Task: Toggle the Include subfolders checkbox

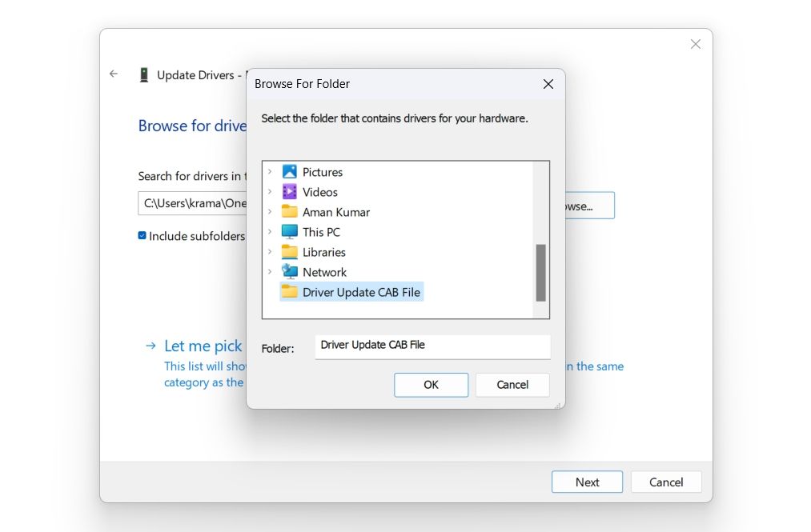Action: tap(143, 235)
